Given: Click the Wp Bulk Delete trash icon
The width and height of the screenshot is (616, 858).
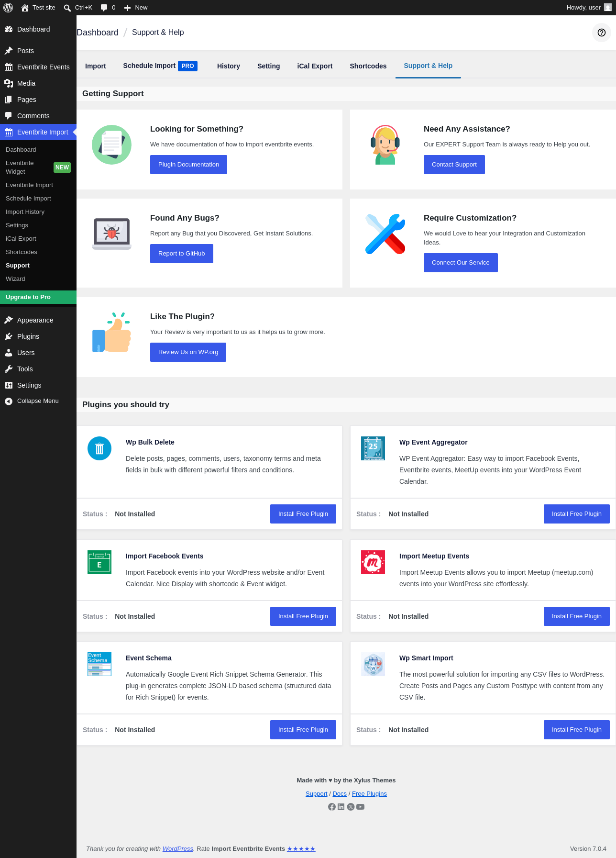Looking at the screenshot, I should point(99,448).
